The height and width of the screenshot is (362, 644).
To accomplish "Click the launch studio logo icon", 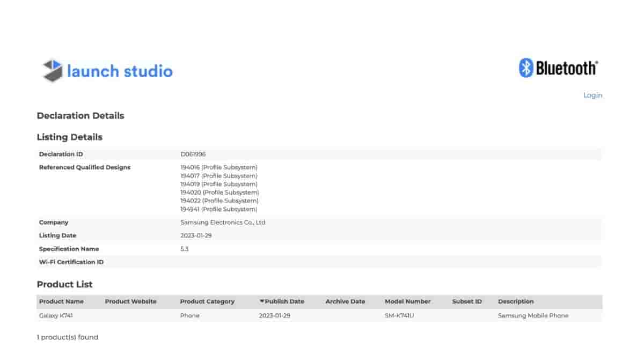I will (x=53, y=71).
